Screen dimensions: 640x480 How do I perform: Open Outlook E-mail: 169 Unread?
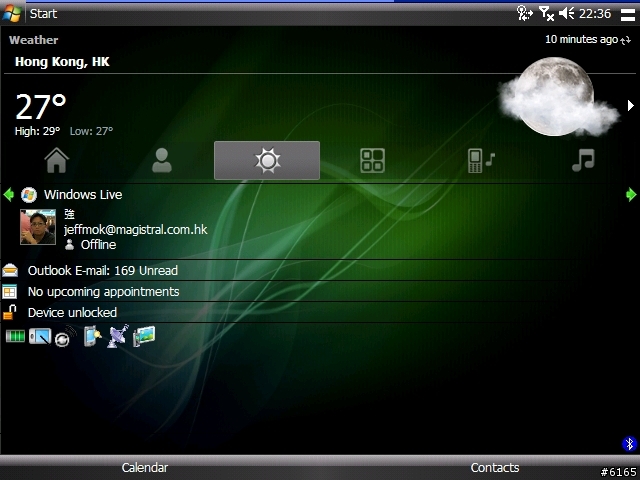pyautogui.click(x=102, y=270)
